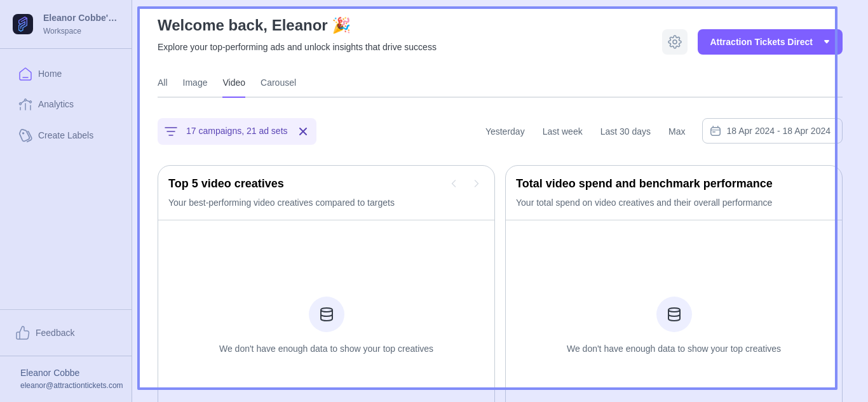Switch to the Image tab
The image size is (868, 402).
pos(195,83)
